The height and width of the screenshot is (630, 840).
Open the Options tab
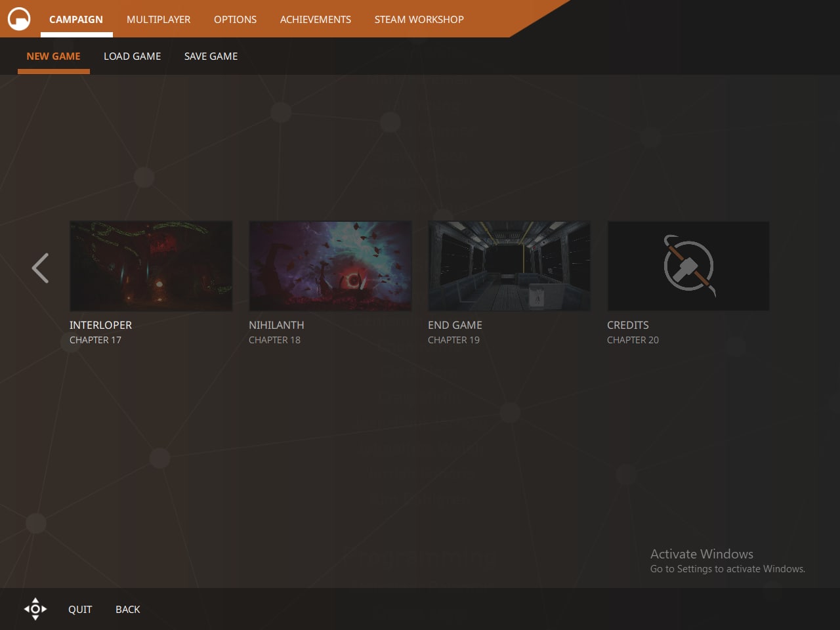235,20
